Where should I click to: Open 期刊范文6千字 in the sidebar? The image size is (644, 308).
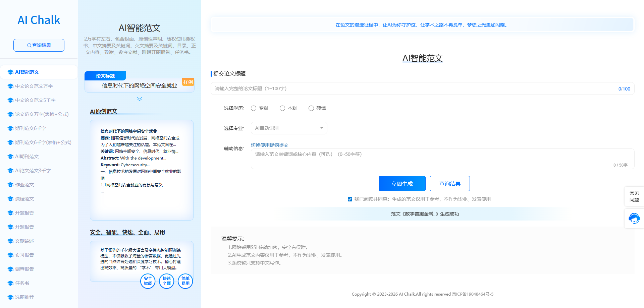tap(39, 128)
